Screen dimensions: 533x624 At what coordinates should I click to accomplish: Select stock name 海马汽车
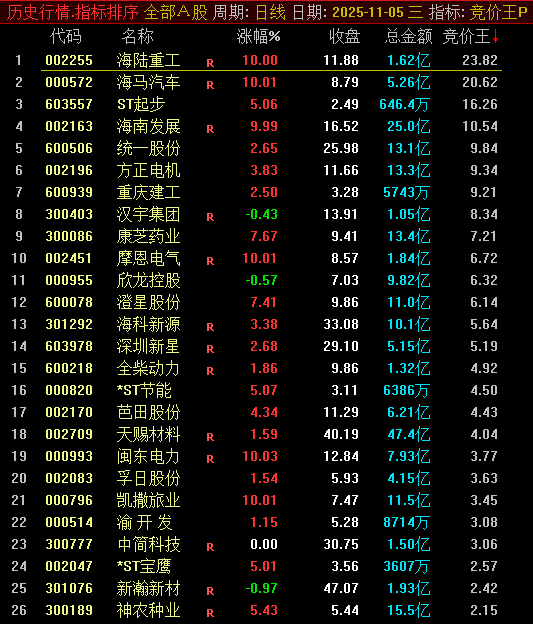[148, 82]
